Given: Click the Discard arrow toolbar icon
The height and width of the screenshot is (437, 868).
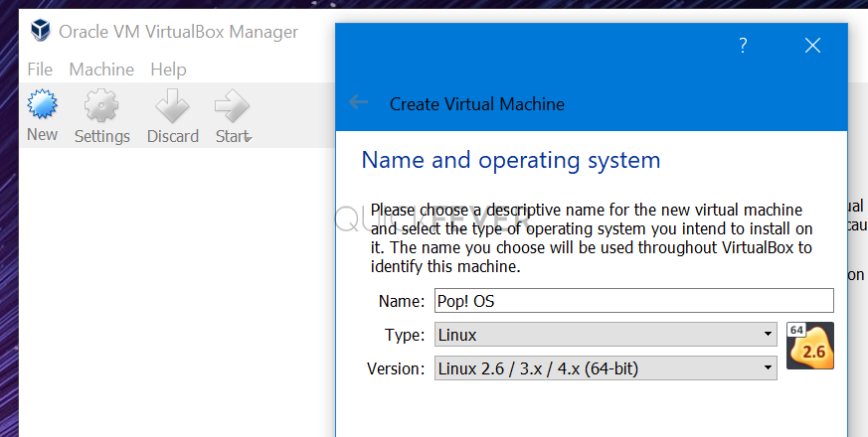Looking at the screenshot, I should pyautogui.click(x=172, y=105).
